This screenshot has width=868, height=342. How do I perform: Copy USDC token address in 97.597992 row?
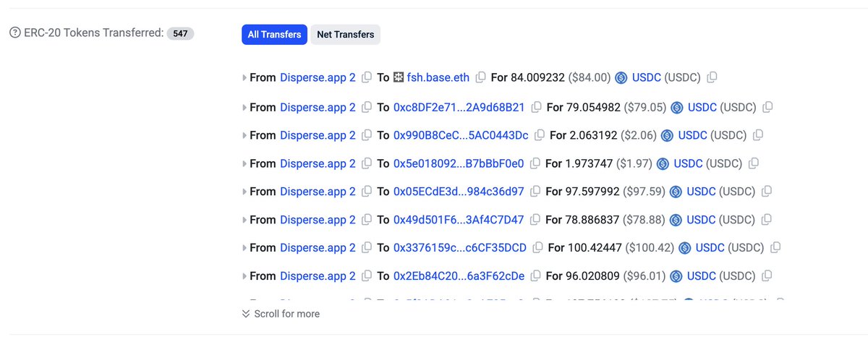[767, 192]
